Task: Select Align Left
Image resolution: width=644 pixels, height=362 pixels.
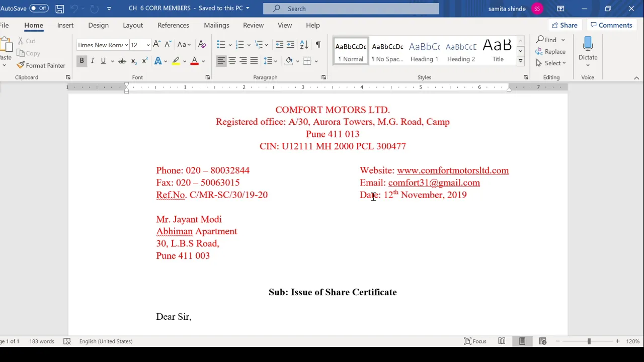Action: [x=221, y=61]
